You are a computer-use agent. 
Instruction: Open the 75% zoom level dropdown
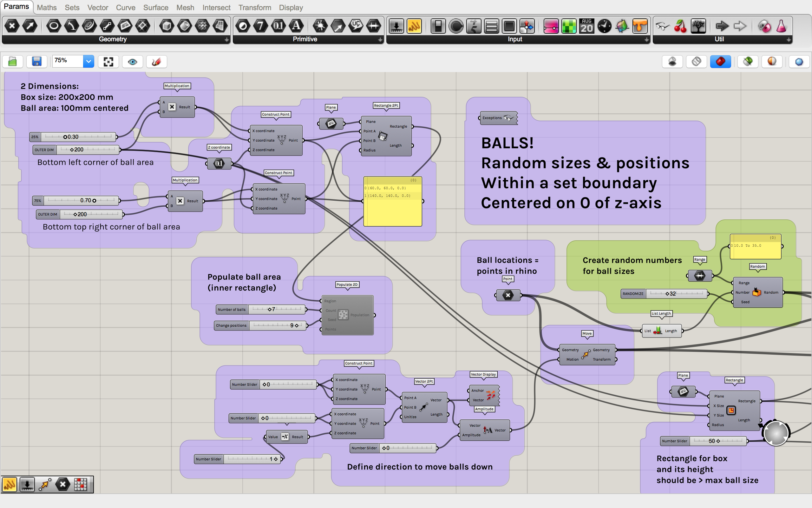pyautogui.click(x=88, y=62)
